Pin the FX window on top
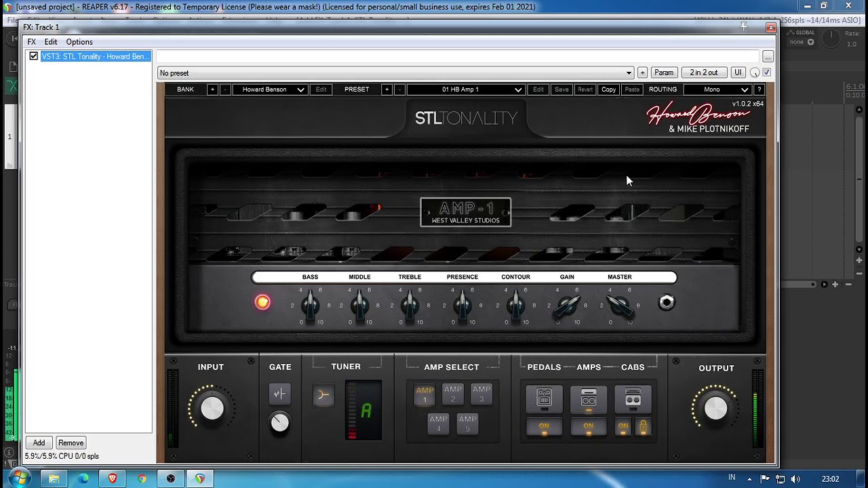 744,27
